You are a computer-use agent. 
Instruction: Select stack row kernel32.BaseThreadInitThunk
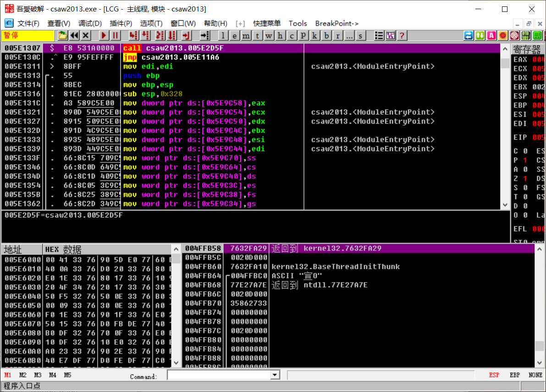(x=358, y=267)
